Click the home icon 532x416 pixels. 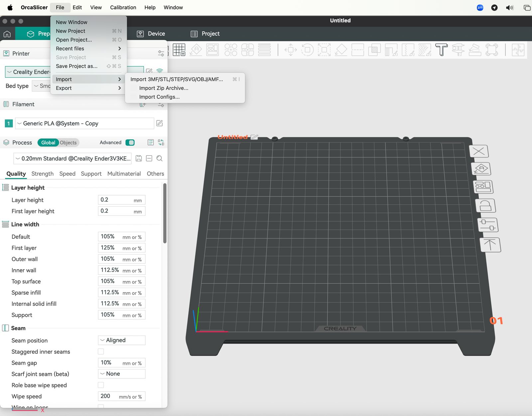pyautogui.click(x=7, y=34)
